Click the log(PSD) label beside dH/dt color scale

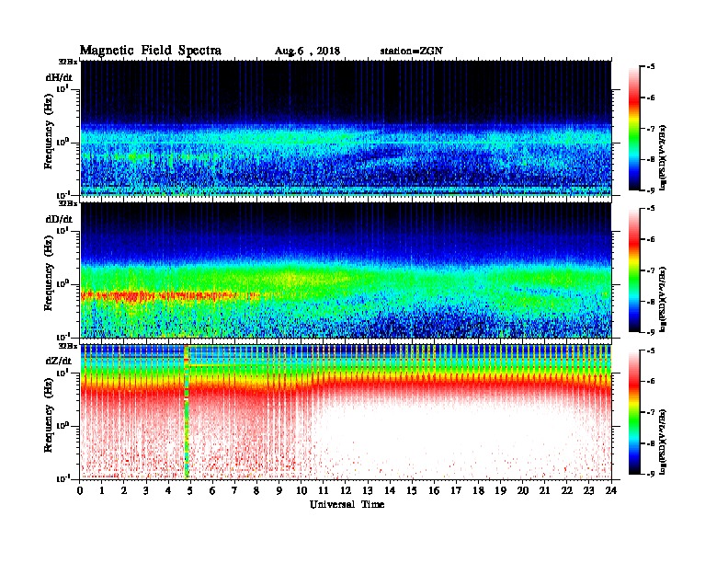coord(663,157)
